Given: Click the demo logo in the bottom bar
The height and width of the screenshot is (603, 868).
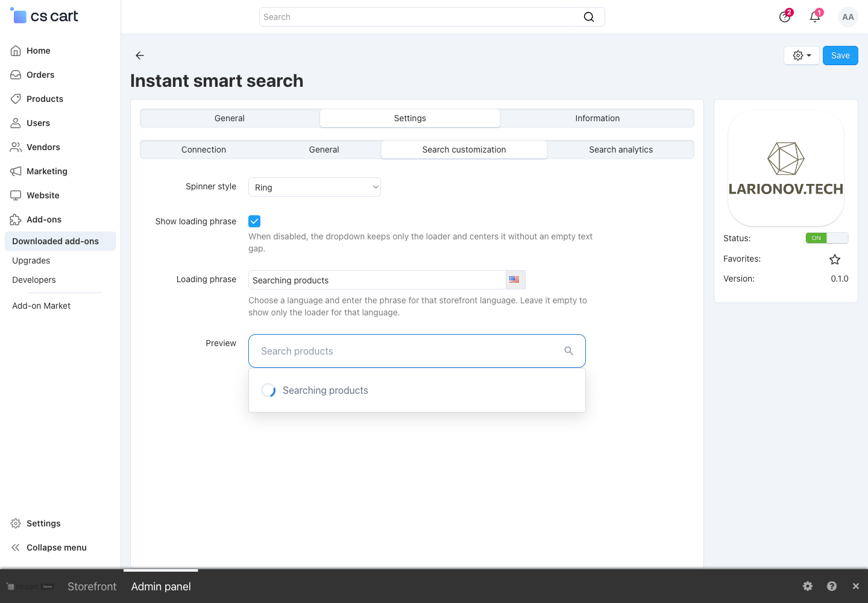Looking at the screenshot, I should (30, 587).
